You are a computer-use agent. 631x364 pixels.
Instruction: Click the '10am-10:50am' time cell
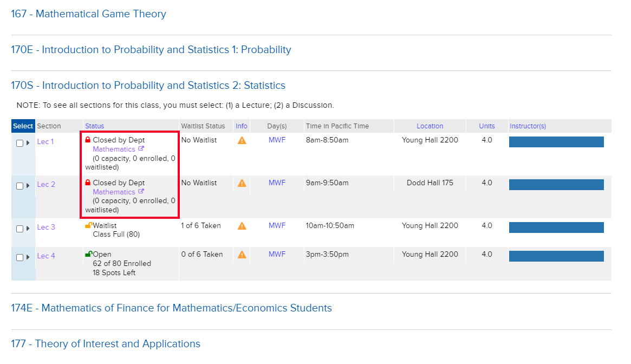coord(330,225)
